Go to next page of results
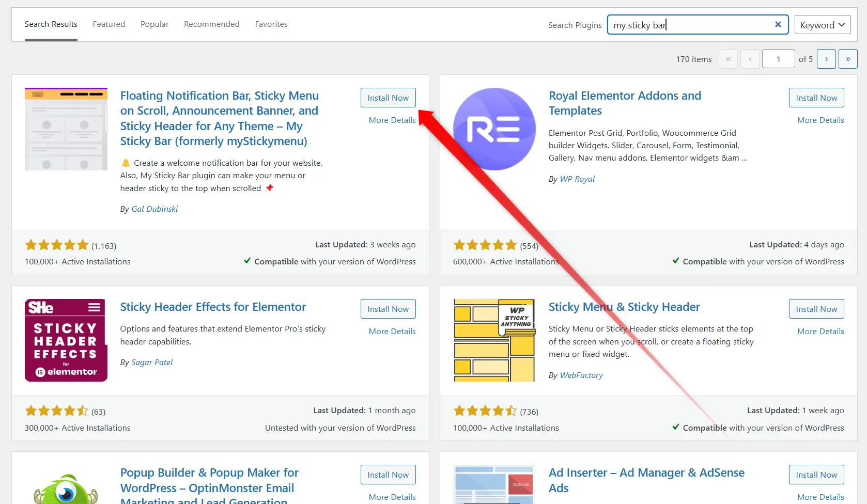Viewport: 867px width, 504px height. (826, 59)
